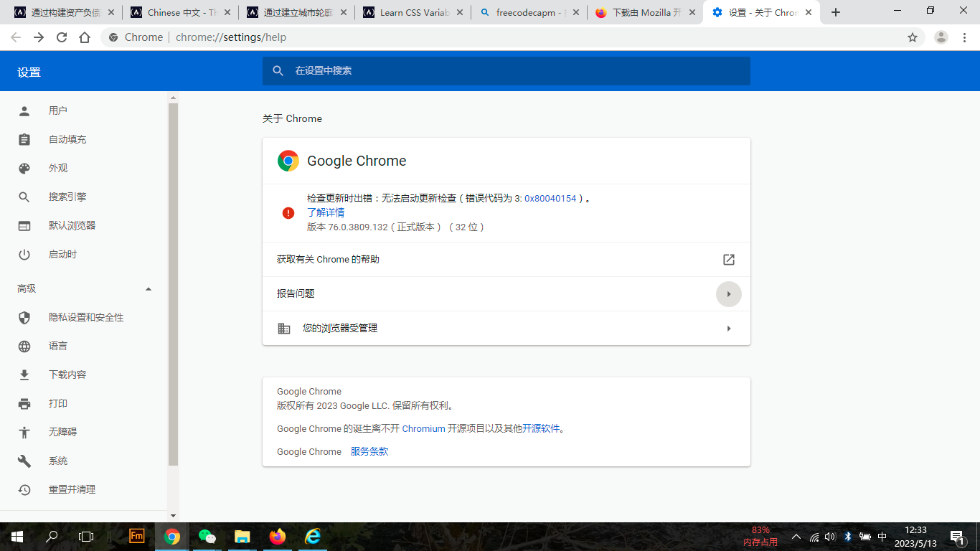The height and width of the screenshot is (551, 980).
Task: Expand the 报告问题 row
Action: point(729,293)
